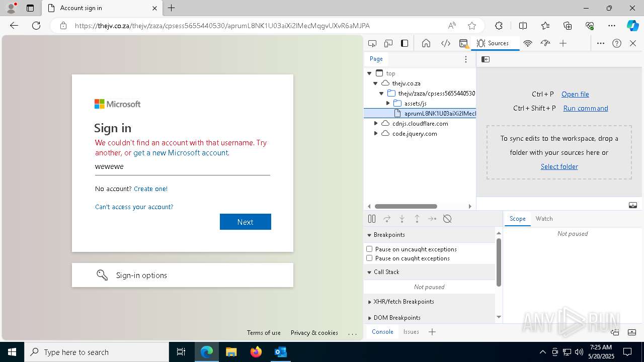Click the Next button
Screen dimensions: 644x362
246,222
